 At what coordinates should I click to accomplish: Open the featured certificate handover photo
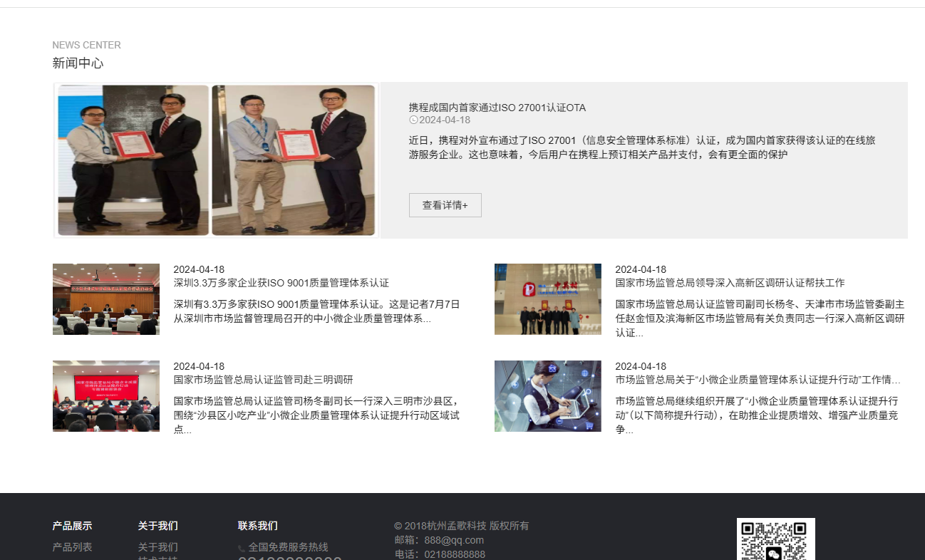click(217, 160)
